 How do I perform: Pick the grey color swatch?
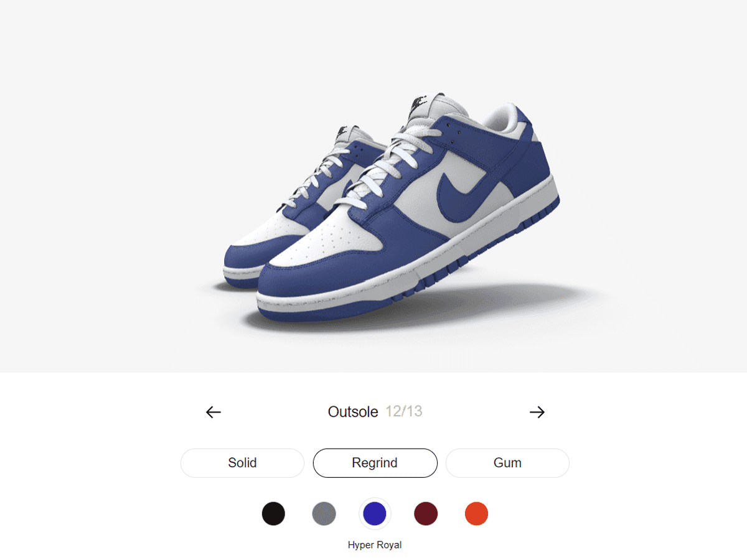tap(324, 514)
